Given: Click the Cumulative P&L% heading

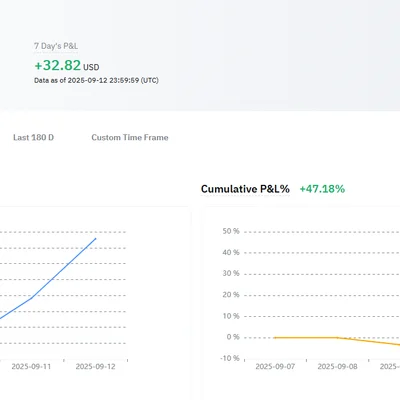Looking at the screenshot, I should pos(245,189).
